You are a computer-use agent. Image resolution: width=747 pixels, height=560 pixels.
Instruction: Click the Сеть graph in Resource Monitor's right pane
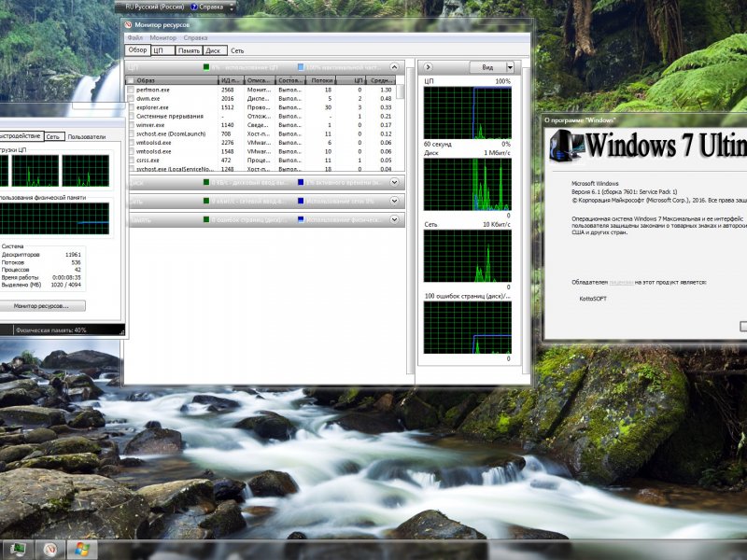pyautogui.click(x=468, y=256)
